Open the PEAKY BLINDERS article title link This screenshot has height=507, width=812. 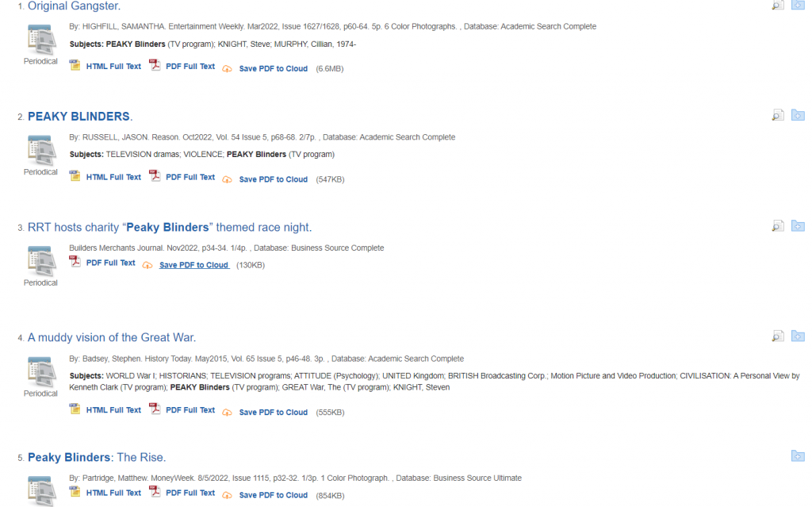pyautogui.click(x=80, y=117)
